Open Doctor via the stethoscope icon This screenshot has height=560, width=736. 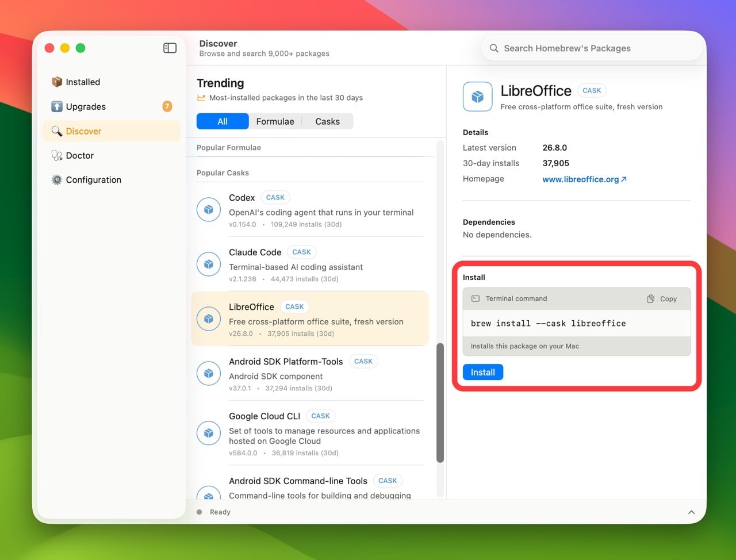coord(57,155)
